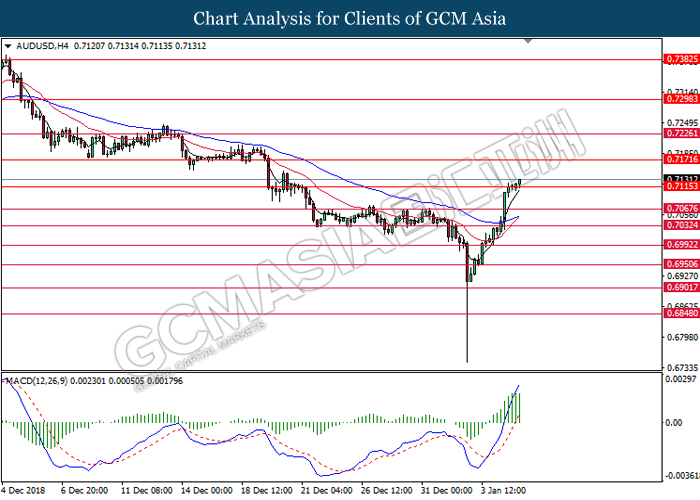Select the 0.69017 price level label
This screenshot has width=700, height=500.
click(x=681, y=288)
